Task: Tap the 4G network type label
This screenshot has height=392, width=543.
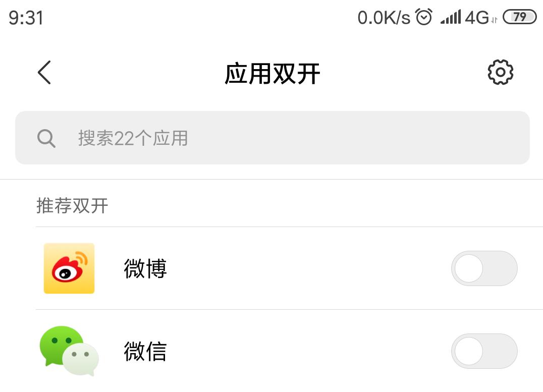Action: 476,18
